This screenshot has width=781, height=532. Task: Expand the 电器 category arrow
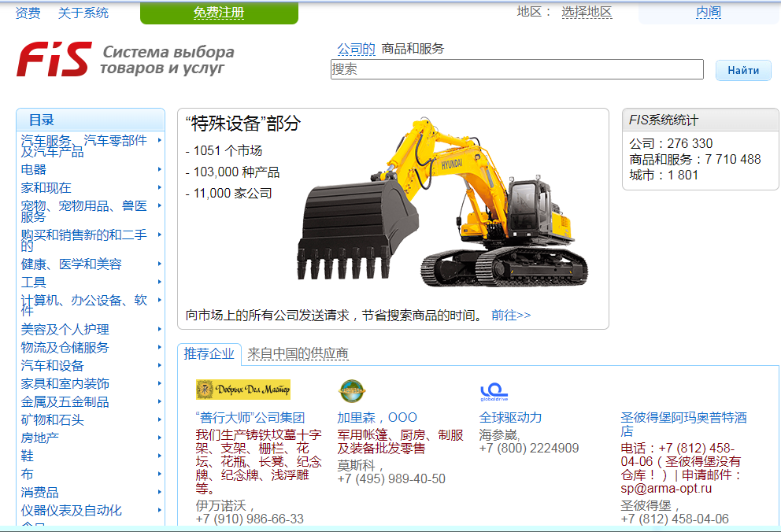[x=159, y=169]
